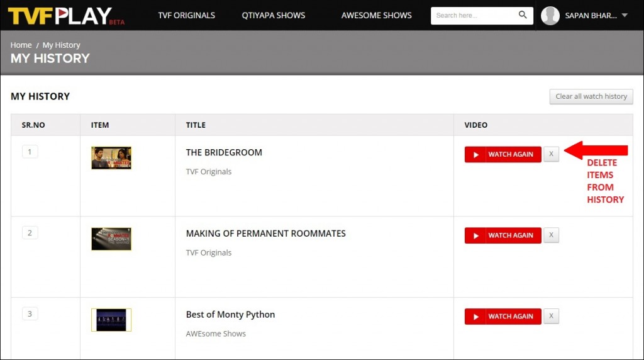This screenshot has width=644, height=360.
Task: Click TVF Originals label under The Bridegroom
Action: click(209, 171)
